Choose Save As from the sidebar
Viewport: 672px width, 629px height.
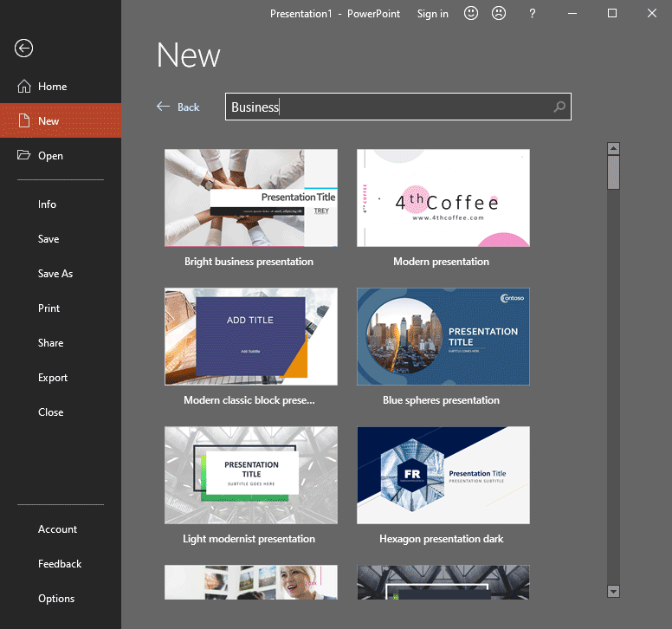point(55,274)
